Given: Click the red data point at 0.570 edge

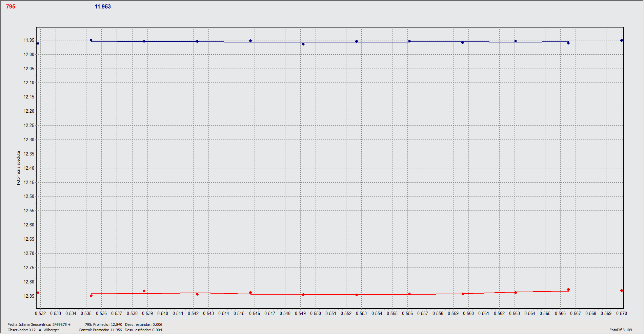Looking at the screenshot, I should [x=622, y=291].
